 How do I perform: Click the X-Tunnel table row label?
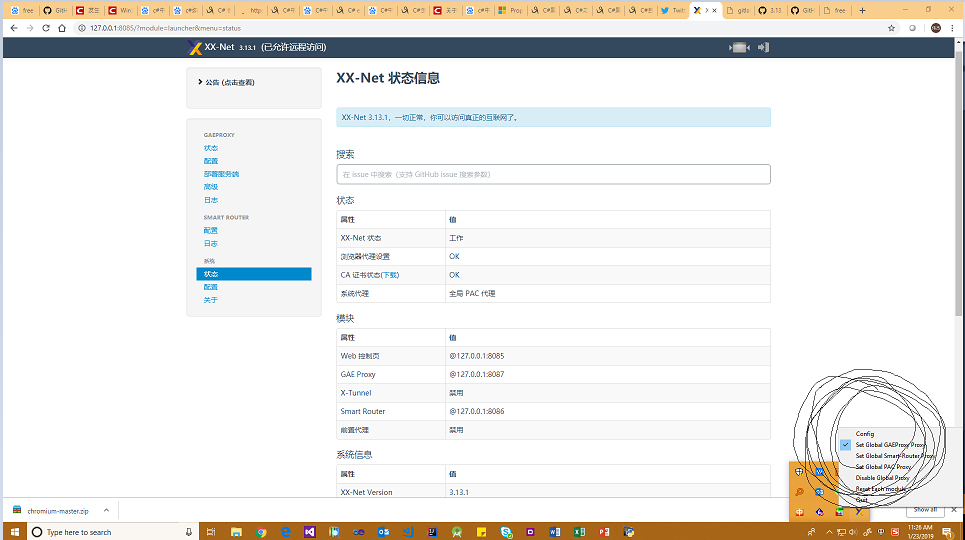[356, 392]
